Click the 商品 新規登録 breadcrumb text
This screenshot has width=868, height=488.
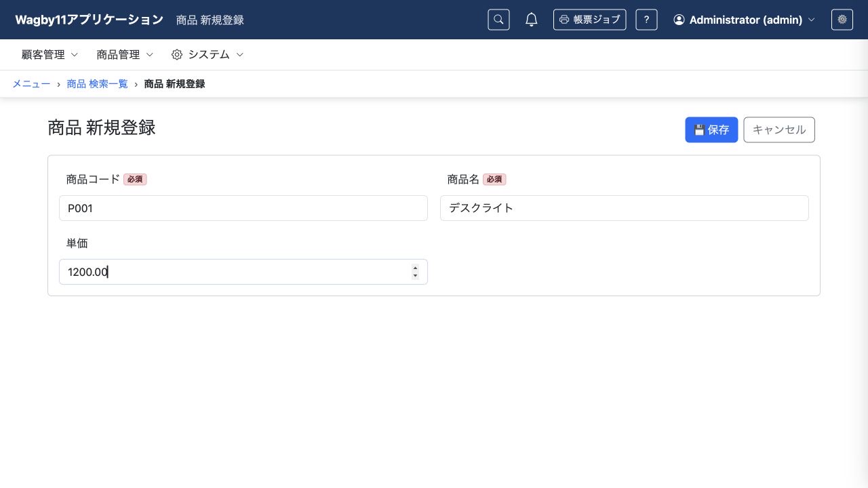point(174,84)
